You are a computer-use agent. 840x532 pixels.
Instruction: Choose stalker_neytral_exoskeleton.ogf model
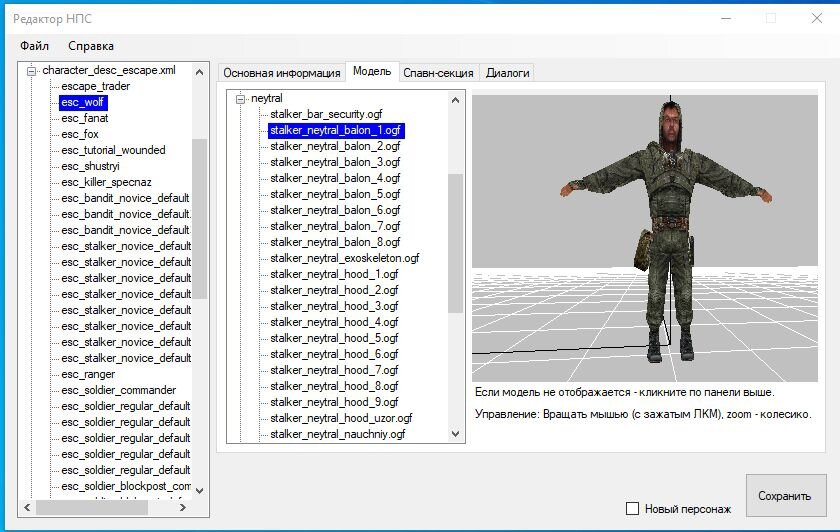pos(344,258)
